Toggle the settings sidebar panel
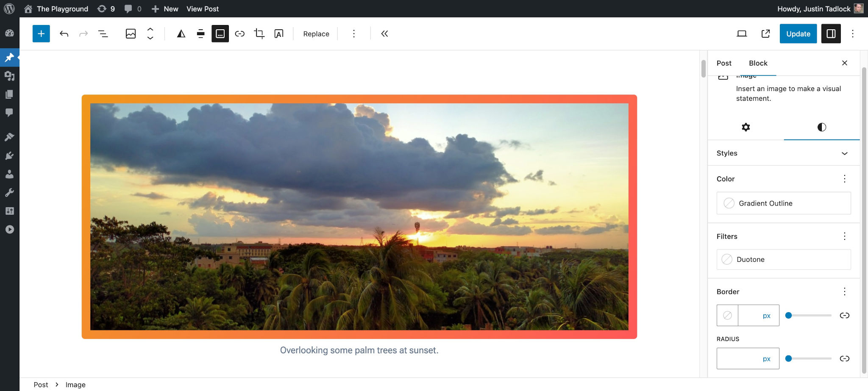Image resolution: width=868 pixels, height=391 pixels. click(x=831, y=33)
